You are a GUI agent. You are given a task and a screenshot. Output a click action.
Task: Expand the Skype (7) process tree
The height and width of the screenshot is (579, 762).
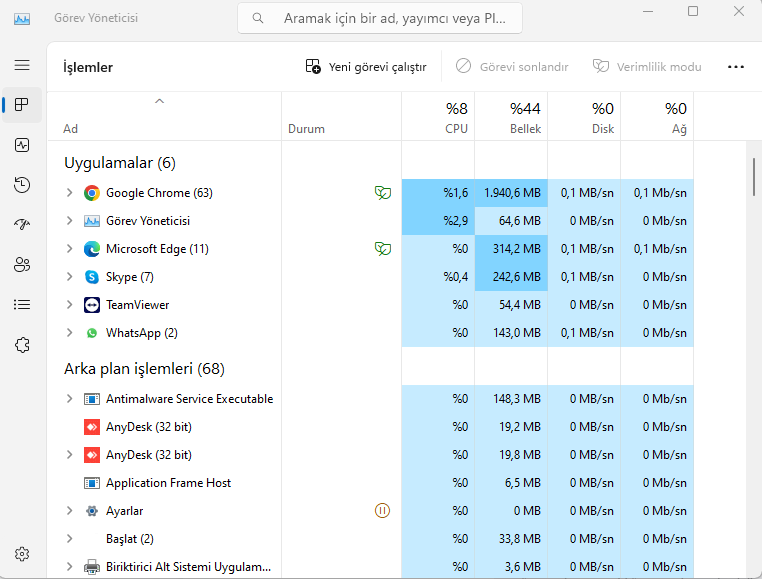click(69, 277)
